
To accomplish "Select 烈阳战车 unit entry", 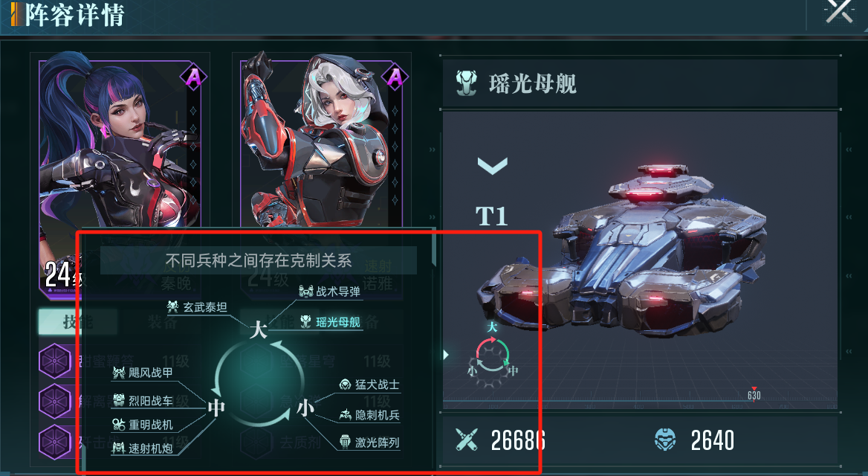I will tap(143, 400).
